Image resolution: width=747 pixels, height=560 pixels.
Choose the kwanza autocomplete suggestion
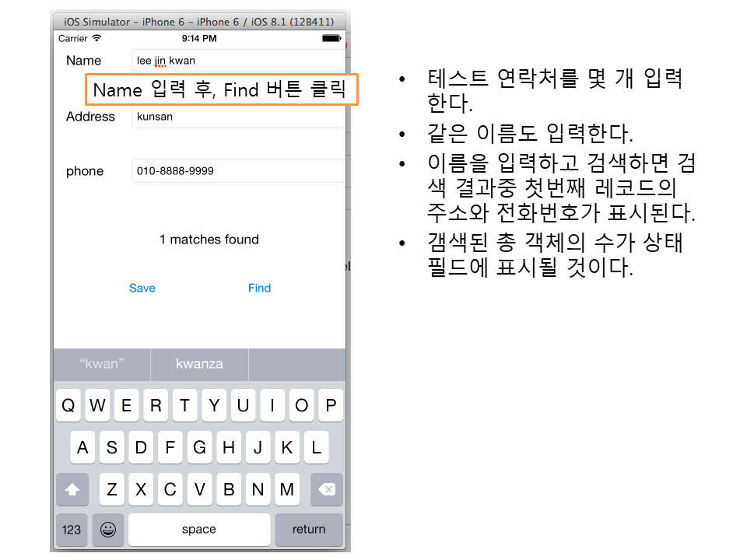[x=199, y=364]
